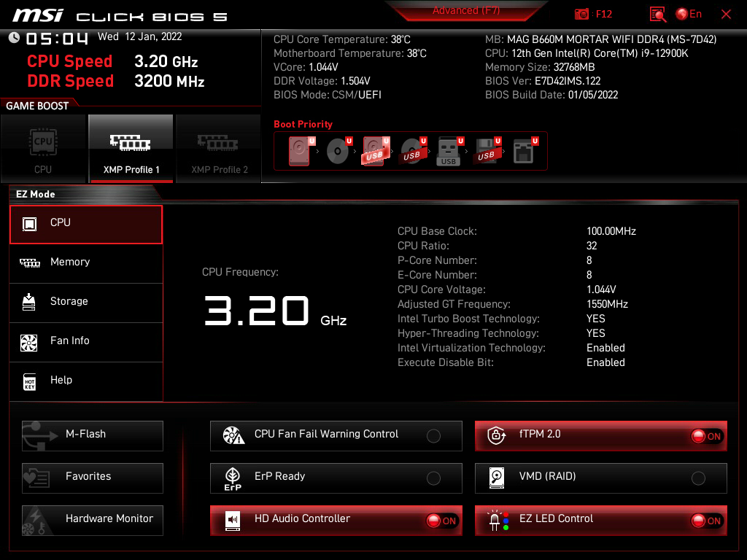Click the Execute Disable Bit Enabled value
Screen dimensions: 747x560
point(605,363)
